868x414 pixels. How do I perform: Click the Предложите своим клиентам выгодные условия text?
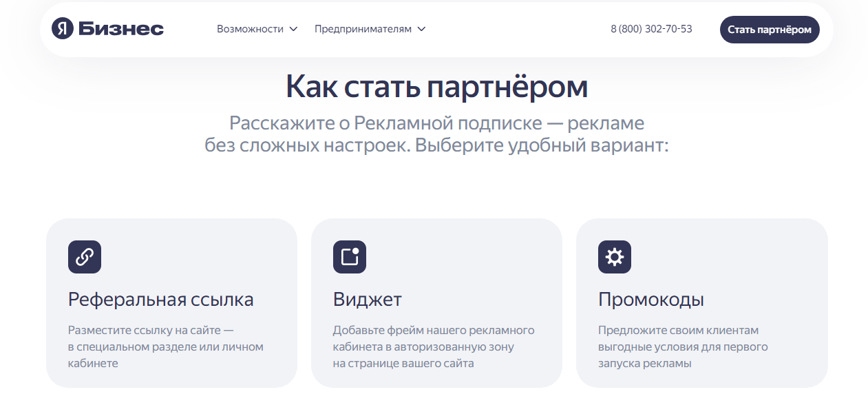pos(683,346)
